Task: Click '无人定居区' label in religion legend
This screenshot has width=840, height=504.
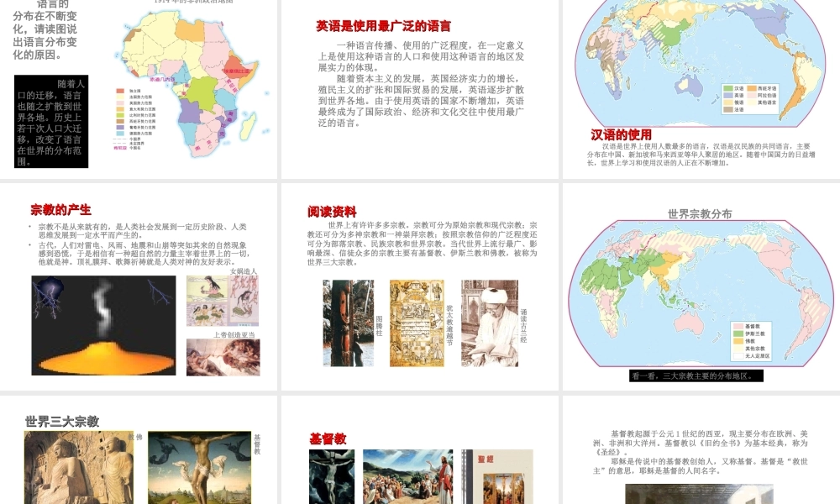Action: click(757, 355)
